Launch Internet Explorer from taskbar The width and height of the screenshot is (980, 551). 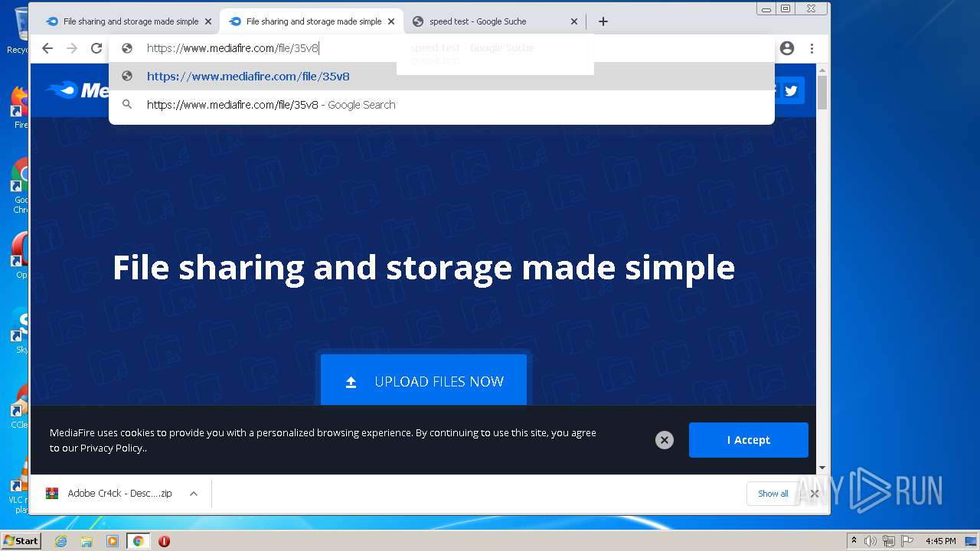[60, 541]
